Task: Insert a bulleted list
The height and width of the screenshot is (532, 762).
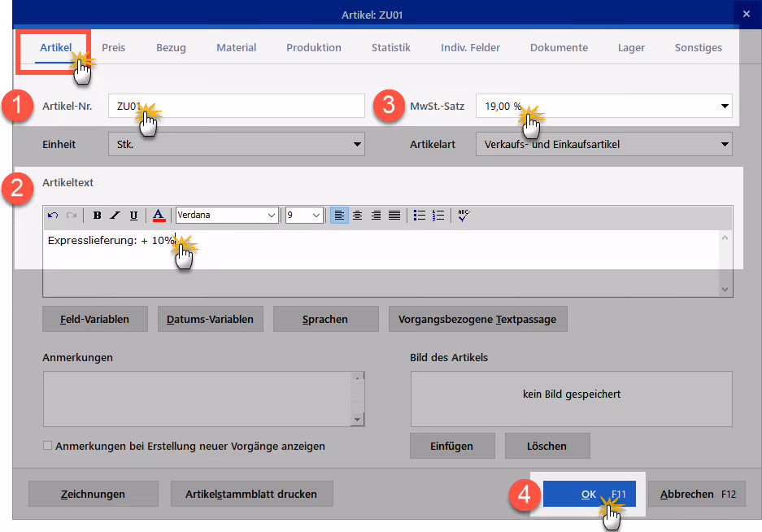Action: tap(420, 215)
